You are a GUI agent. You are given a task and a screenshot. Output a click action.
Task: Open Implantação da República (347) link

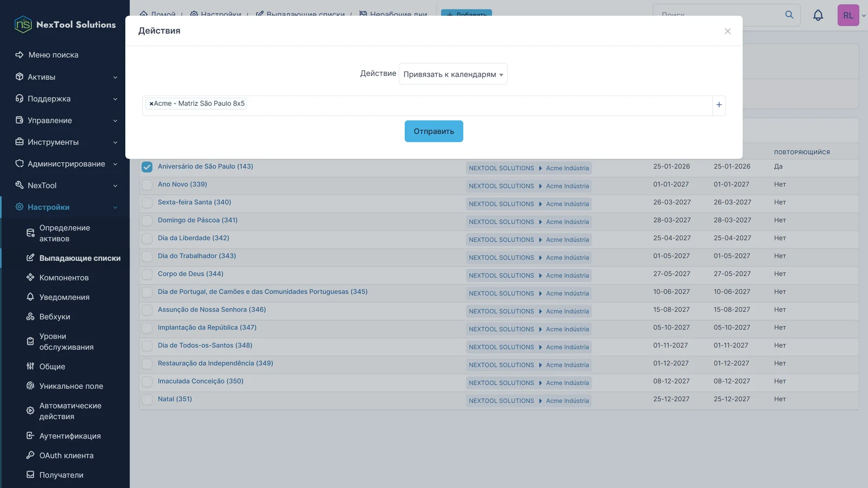tap(207, 328)
